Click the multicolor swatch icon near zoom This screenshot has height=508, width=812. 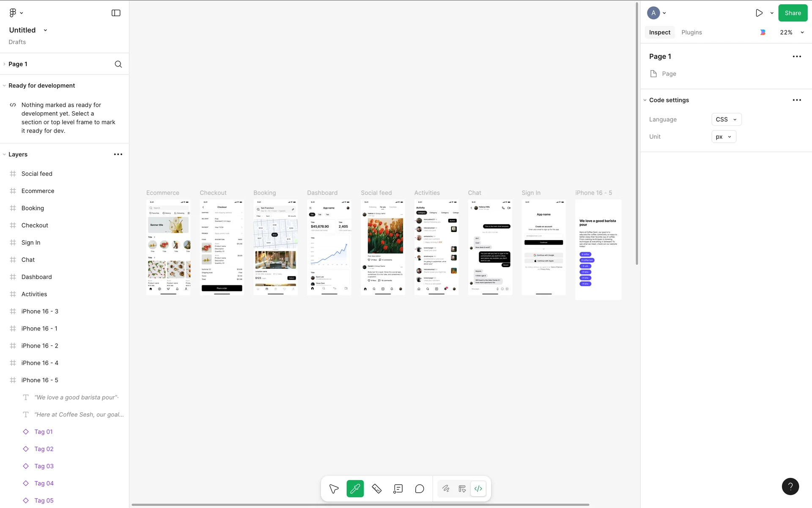point(763,33)
